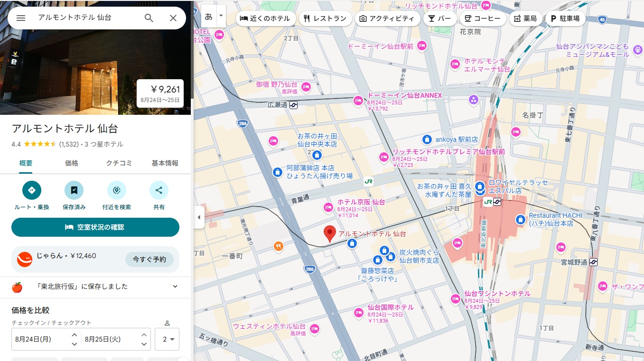
Task: Open the じゃらん ¥12,460 offer
Action: tap(95, 259)
